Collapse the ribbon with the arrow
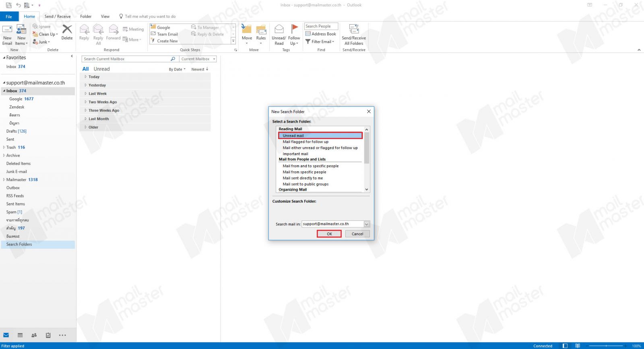 coord(639,50)
